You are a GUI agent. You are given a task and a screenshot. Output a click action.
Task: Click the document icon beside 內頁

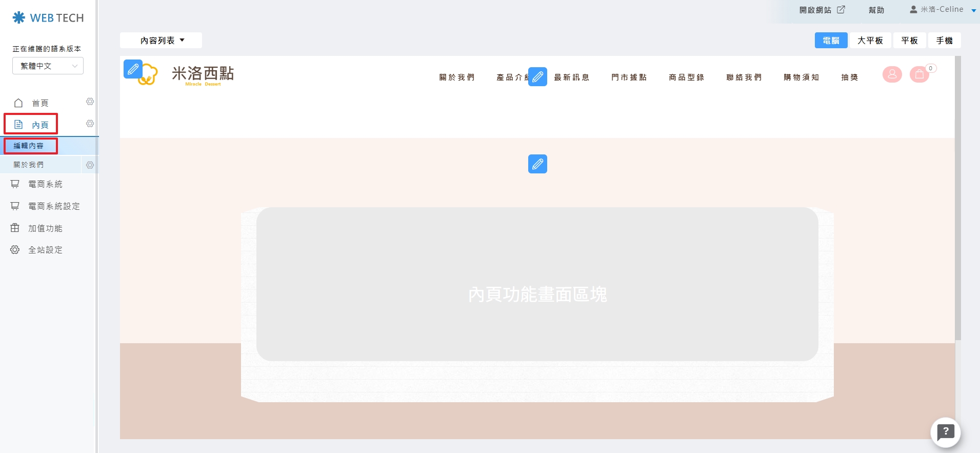click(18, 125)
